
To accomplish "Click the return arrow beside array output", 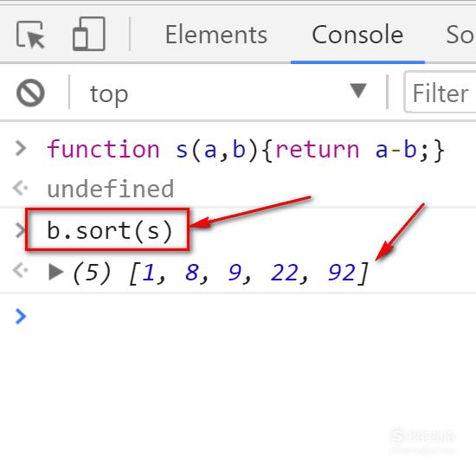I will tap(20, 270).
